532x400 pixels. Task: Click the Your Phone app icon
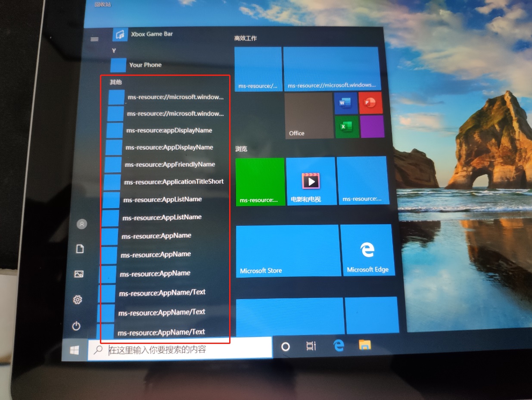click(x=118, y=65)
